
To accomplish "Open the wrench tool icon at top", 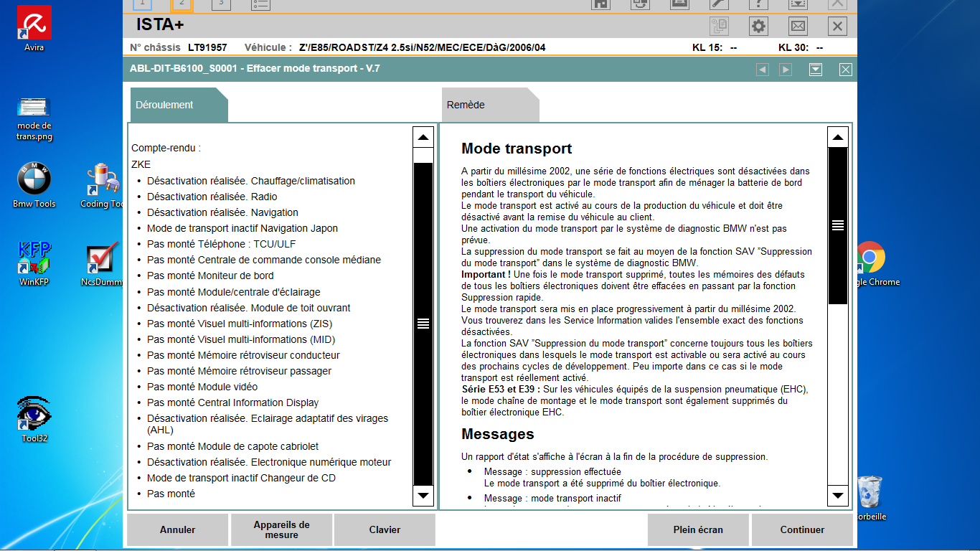I will tap(719, 4).
